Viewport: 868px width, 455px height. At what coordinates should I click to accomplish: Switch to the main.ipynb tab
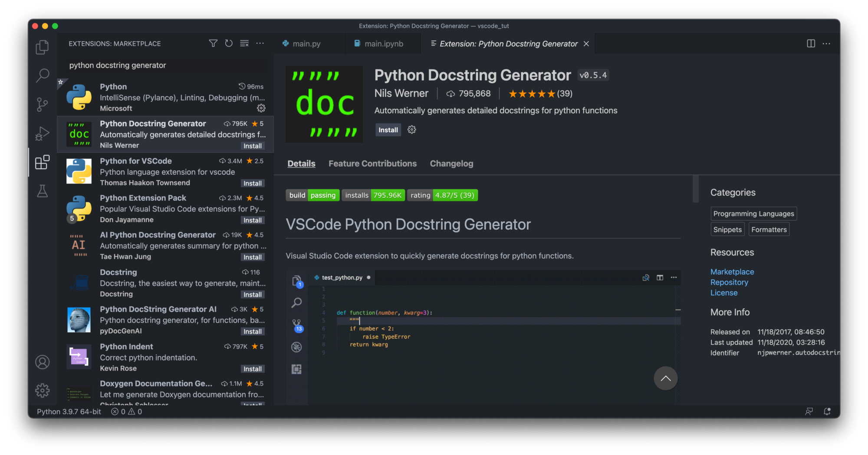pos(382,43)
